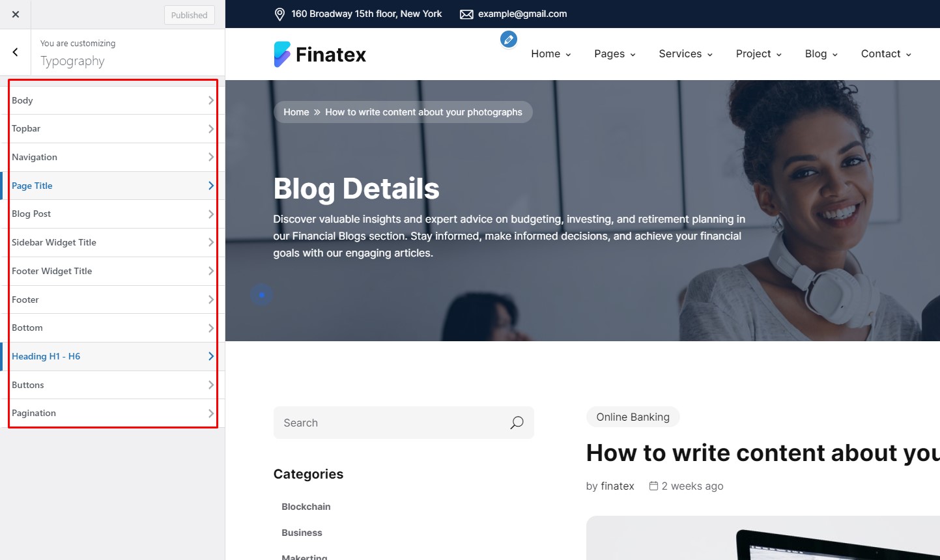Expand the arrow next to Heading H1 - H6
Image resolution: width=940 pixels, height=560 pixels.
coord(211,356)
